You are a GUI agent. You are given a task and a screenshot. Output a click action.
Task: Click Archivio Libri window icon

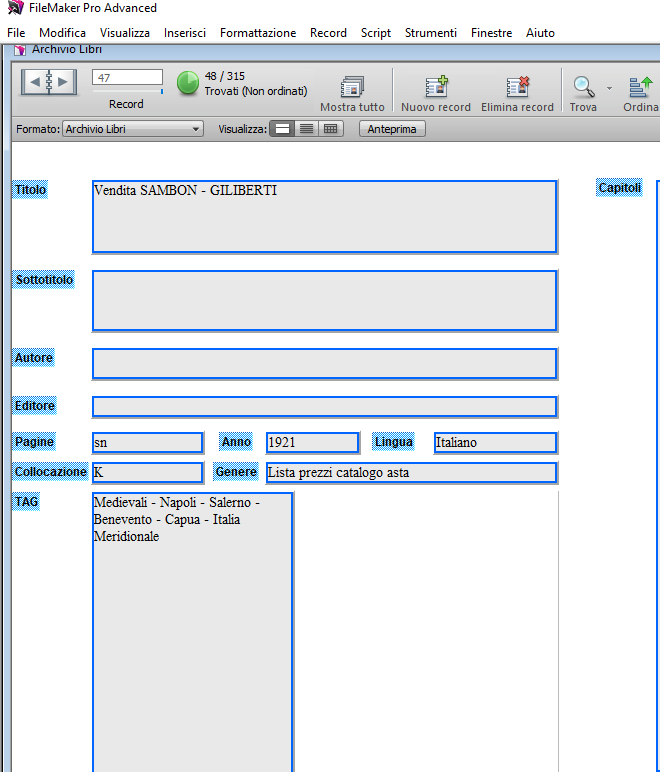click(20, 50)
